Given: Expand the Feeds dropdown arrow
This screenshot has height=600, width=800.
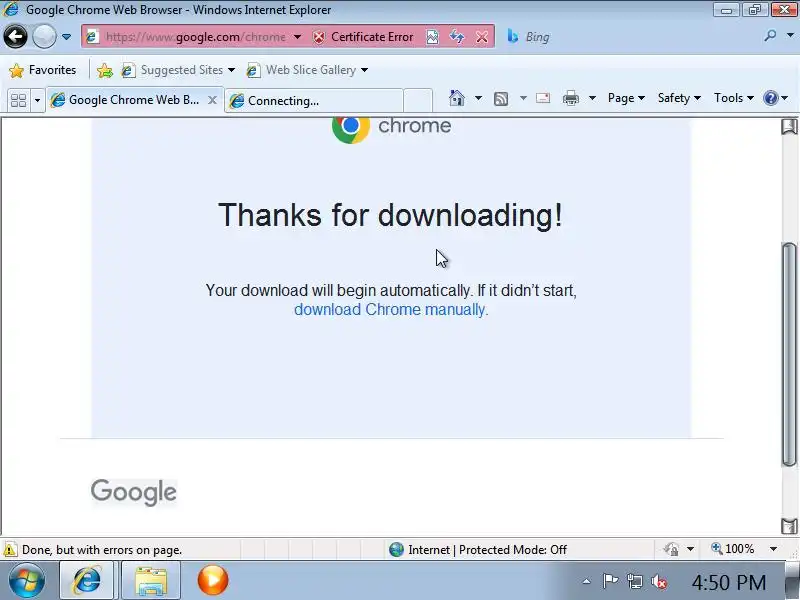Looking at the screenshot, I should pos(523,98).
